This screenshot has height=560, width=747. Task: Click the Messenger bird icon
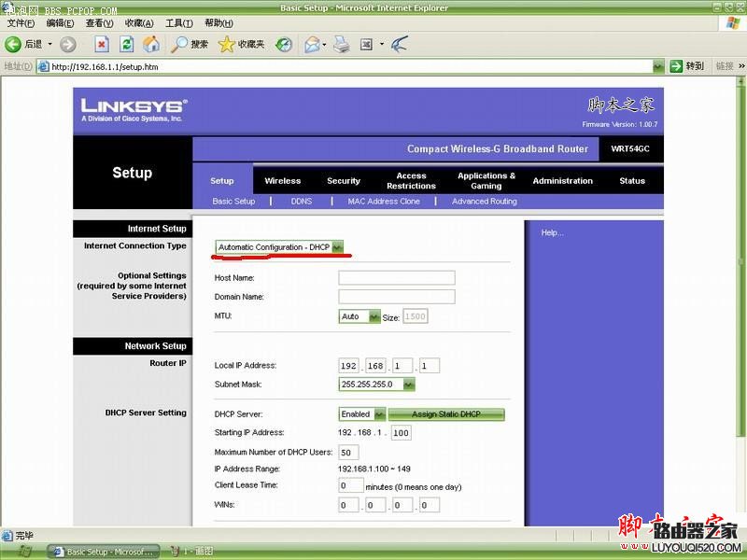point(400,44)
